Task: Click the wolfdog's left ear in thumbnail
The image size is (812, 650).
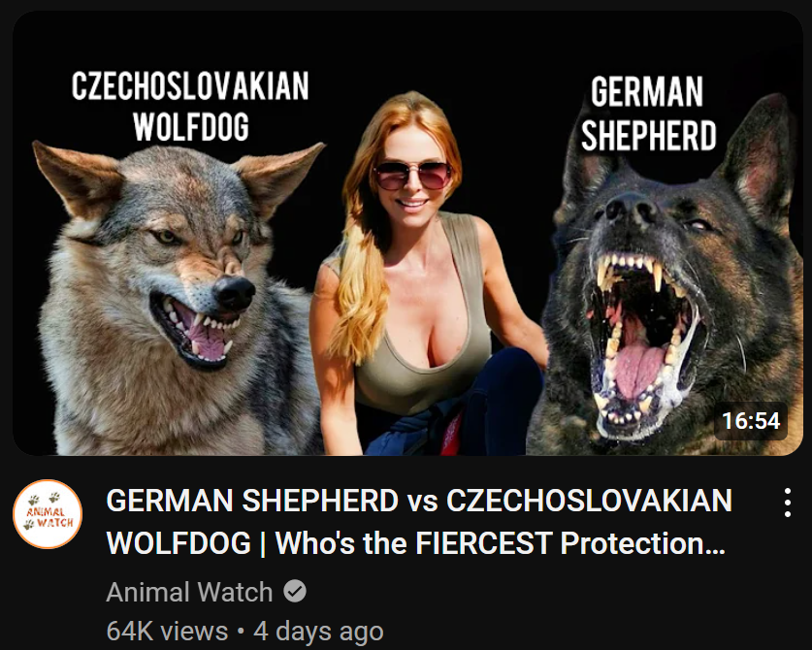Action: pos(78,179)
